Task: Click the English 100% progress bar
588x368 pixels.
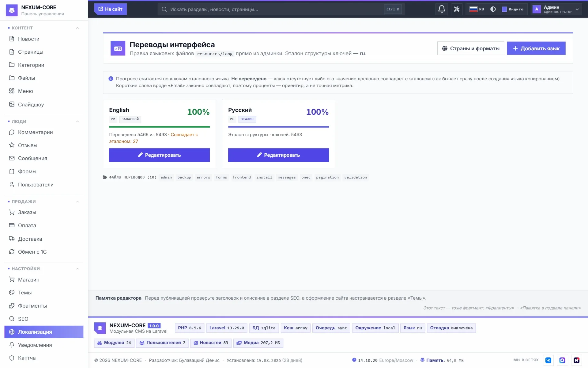Action: coord(159,127)
